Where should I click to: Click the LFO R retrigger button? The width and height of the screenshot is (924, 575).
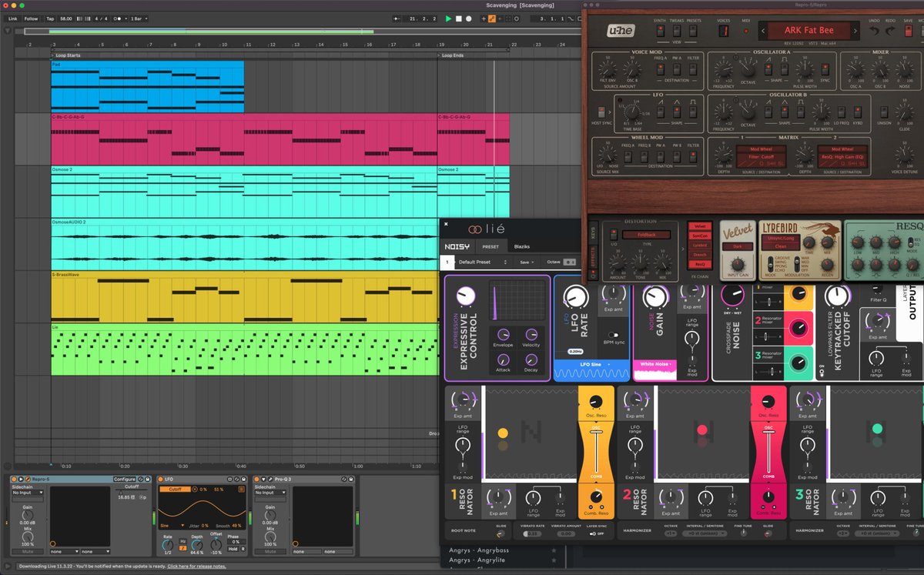point(243,549)
